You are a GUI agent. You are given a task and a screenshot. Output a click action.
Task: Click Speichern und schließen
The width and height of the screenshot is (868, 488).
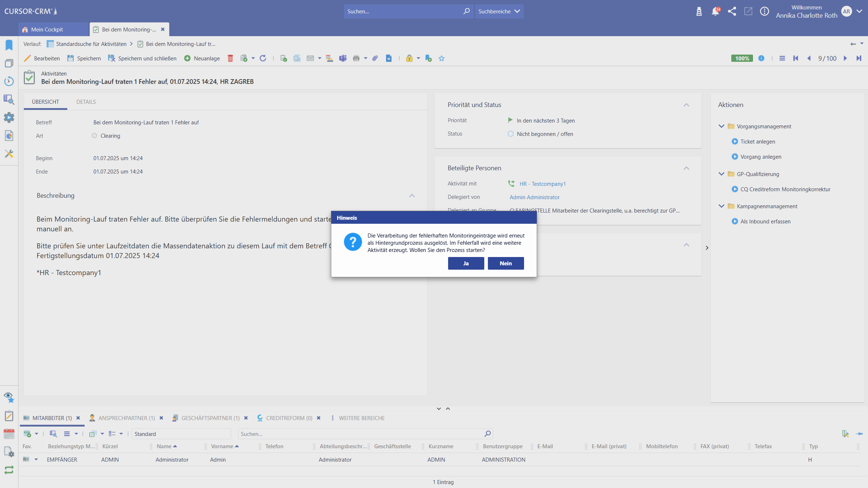coord(142,58)
